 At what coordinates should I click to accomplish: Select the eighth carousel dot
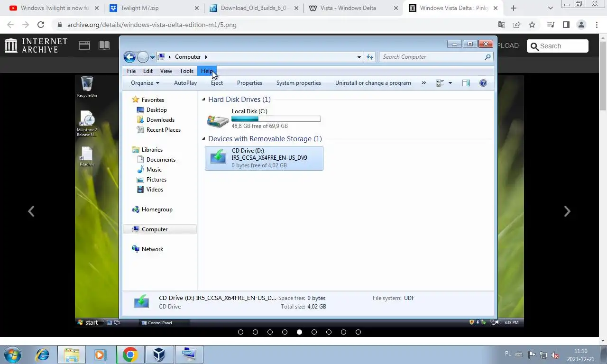point(343,332)
